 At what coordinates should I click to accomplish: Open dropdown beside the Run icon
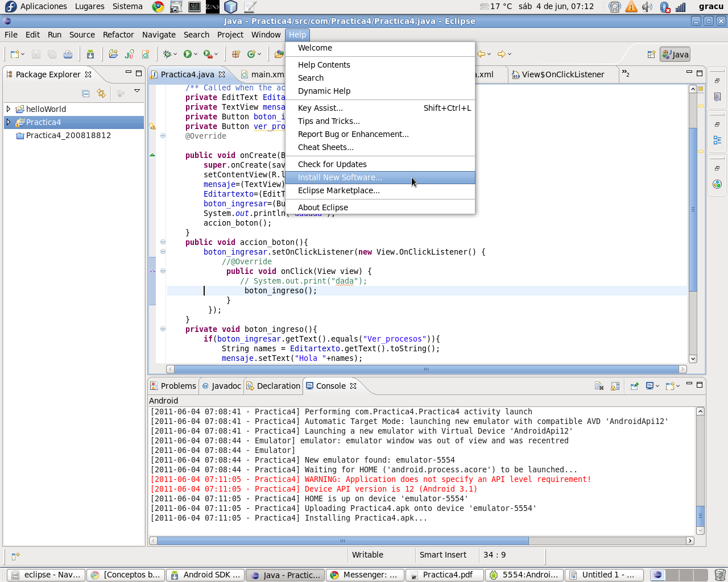(x=196, y=54)
